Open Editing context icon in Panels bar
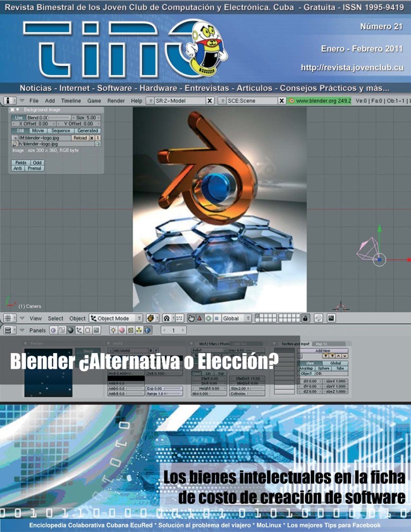 click(x=88, y=330)
